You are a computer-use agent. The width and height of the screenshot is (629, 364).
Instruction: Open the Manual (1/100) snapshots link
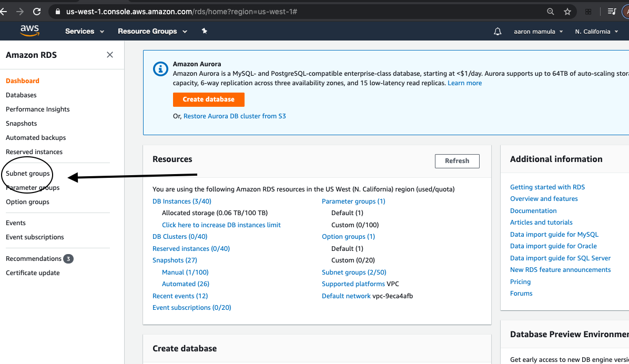coord(185,272)
